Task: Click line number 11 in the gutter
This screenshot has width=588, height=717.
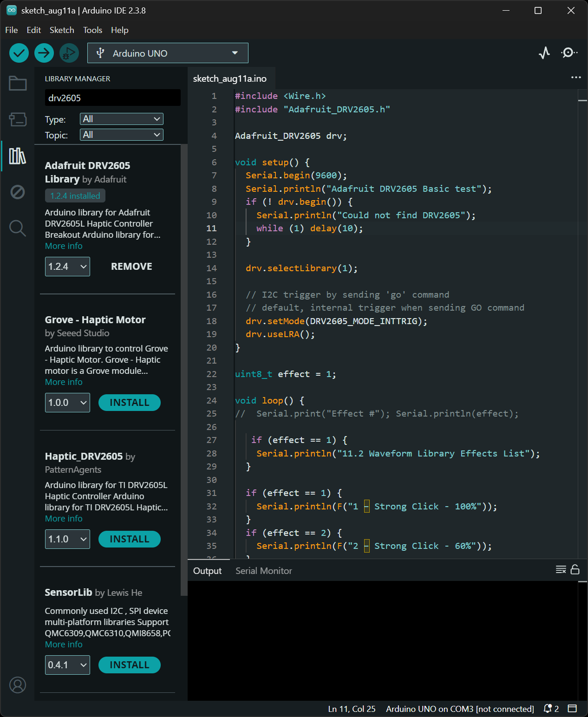Action: tap(211, 228)
